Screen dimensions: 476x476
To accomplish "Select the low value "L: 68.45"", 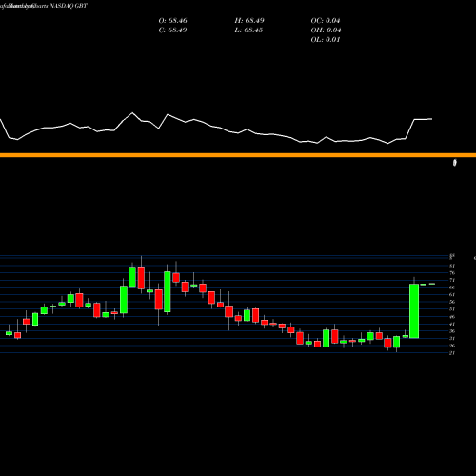I will coord(249,30).
